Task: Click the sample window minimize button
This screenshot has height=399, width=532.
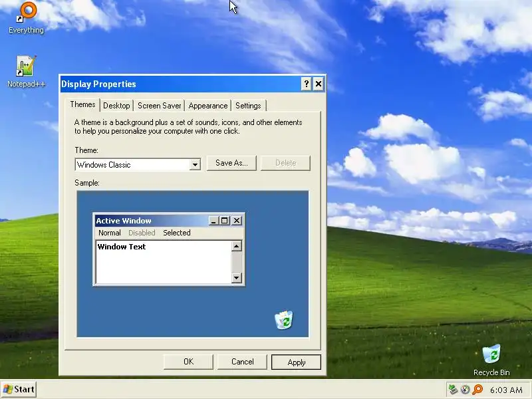Action: click(x=213, y=221)
